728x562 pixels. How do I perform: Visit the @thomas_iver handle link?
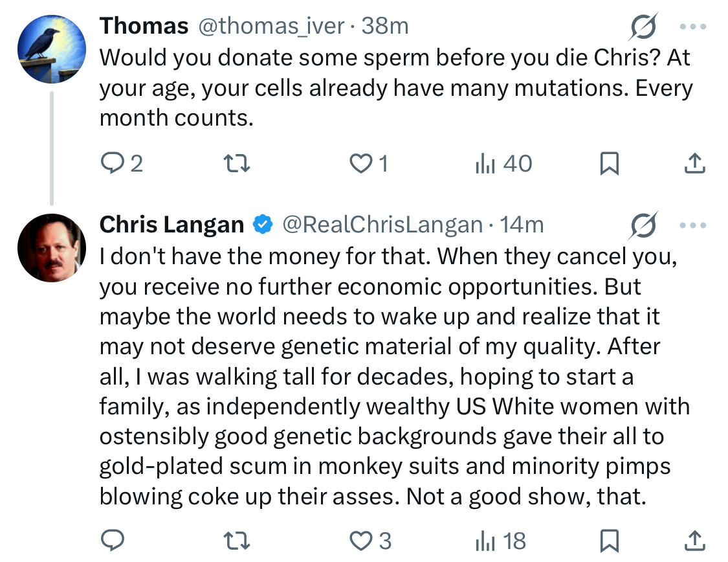(x=272, y=26)
